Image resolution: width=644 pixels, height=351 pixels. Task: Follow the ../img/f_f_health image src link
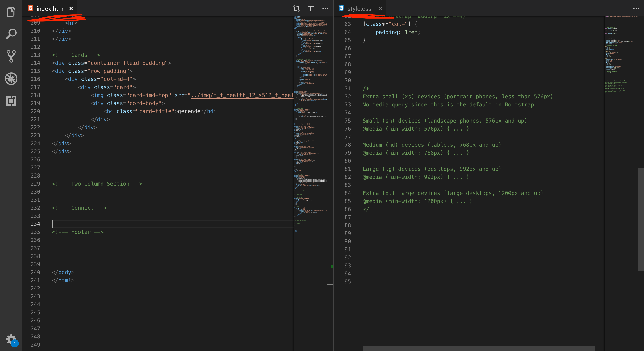pos(242,95)
